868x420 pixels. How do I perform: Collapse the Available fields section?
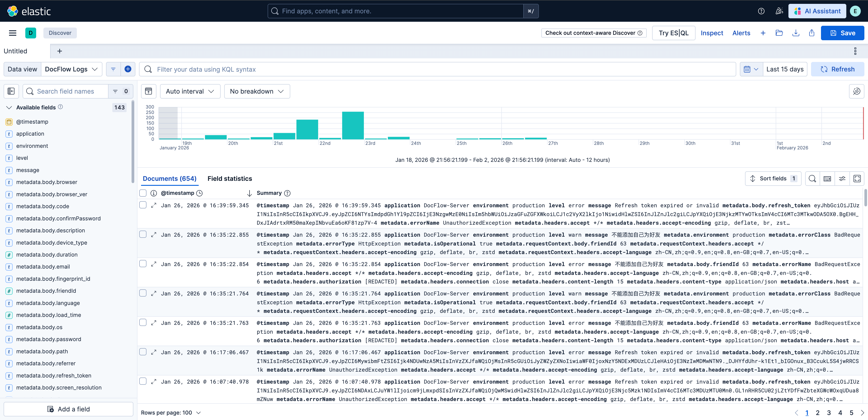tap(9, 108)
